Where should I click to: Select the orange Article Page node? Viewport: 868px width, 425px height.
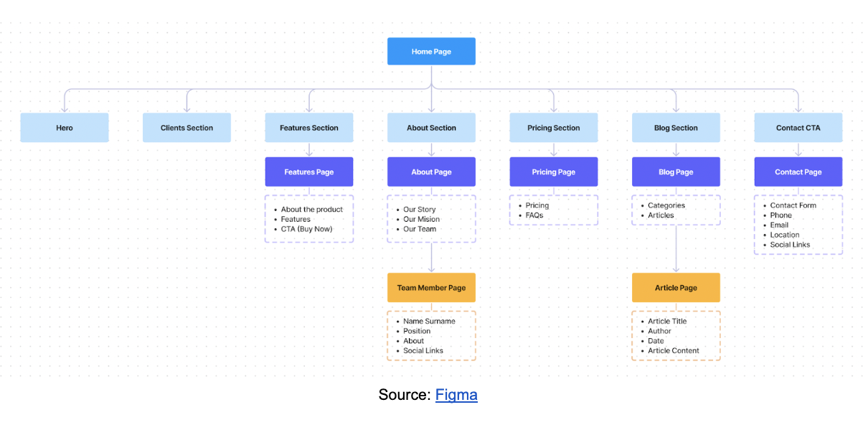point(676,288)
